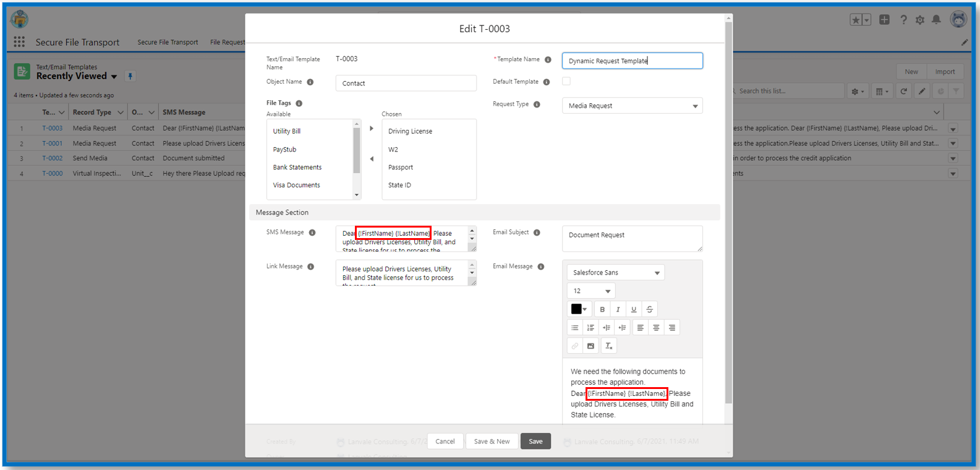Show info tooltip for Link Message
This screenshot has width=980, height=470.
(311, 267)
